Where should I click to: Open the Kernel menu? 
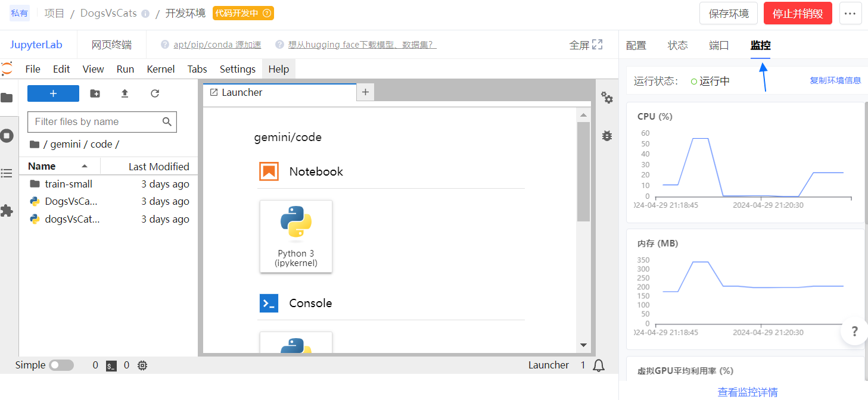tap(161, 69)
